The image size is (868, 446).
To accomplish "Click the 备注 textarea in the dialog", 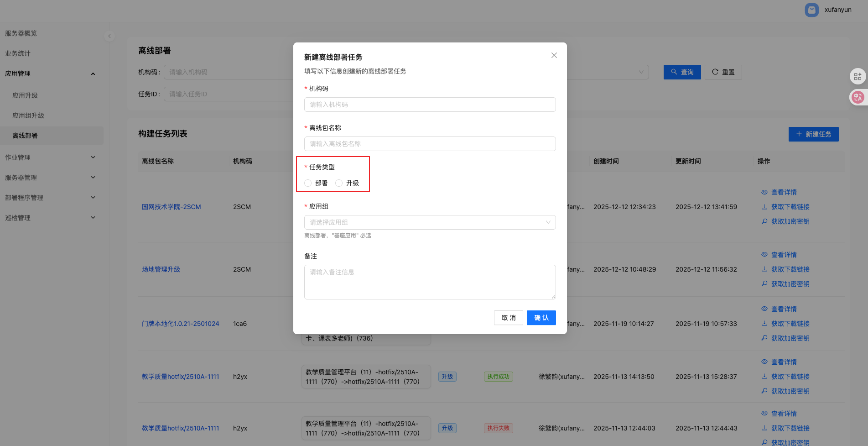I will [x=430, y=282].
